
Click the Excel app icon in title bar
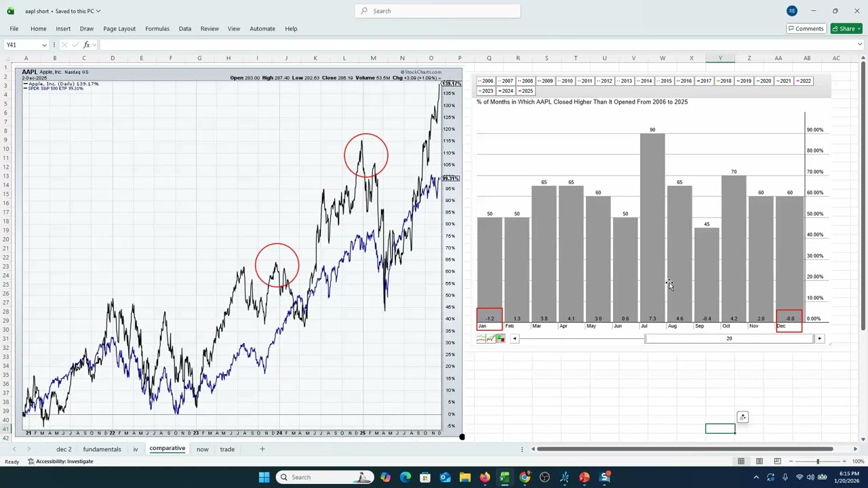10,11
